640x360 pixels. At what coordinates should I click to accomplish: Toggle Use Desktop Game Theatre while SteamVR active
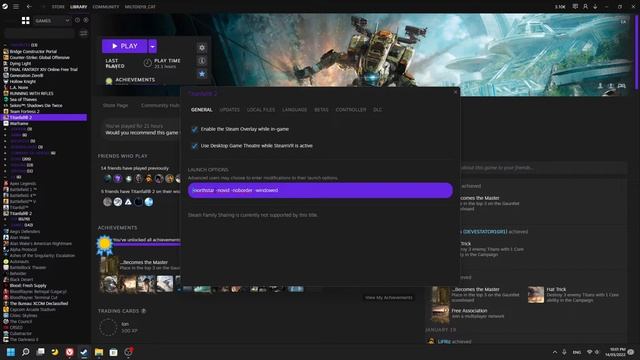click(195, 146)
